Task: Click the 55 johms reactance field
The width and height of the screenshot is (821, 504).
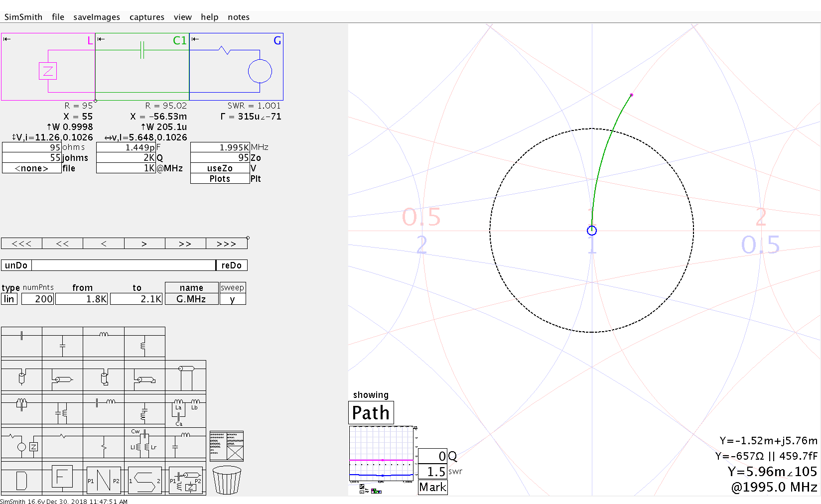Action: coord(32,157)
